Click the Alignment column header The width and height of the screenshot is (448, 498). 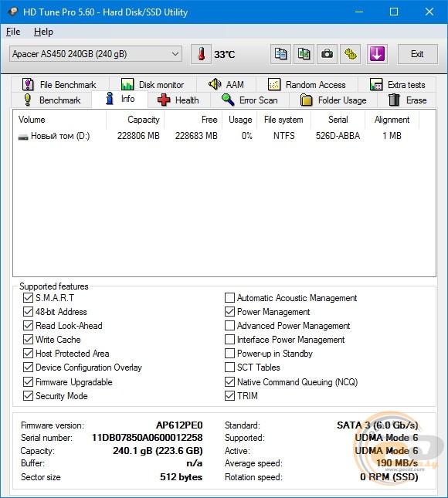click(x=392, y=120)
